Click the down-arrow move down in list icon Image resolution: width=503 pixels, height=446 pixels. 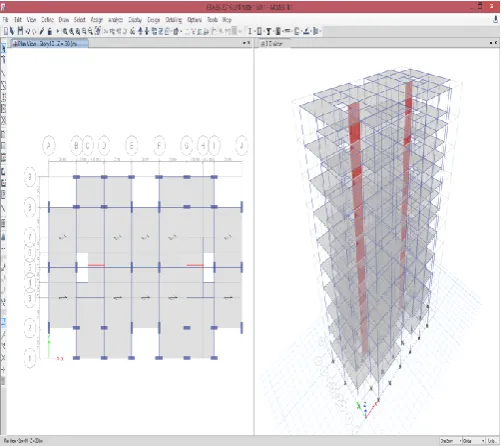click(147, 31)
